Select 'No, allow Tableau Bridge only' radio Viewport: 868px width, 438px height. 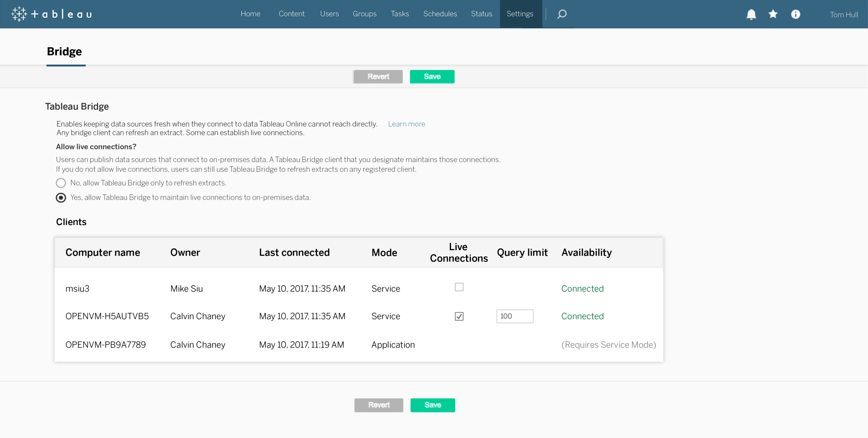(61, 183)
